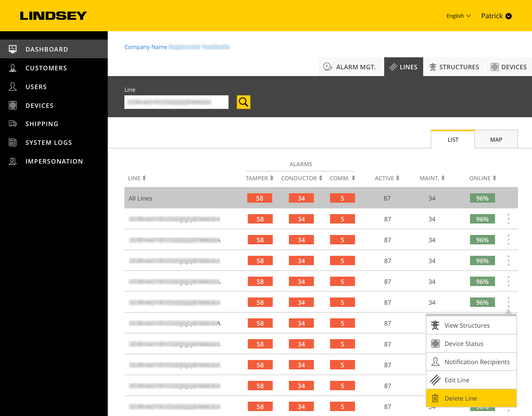Sort the table by Tamper column
The height and width of the screenshot is (416, 532).
[272, 178]
